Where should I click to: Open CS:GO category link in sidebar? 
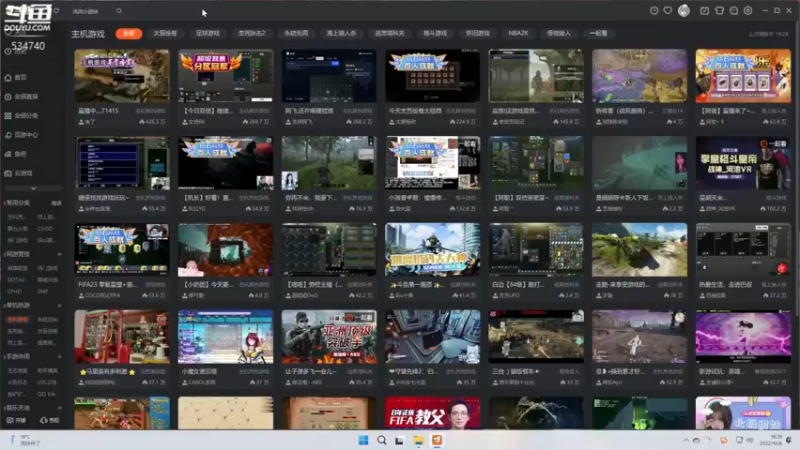(x=45, y=228)
